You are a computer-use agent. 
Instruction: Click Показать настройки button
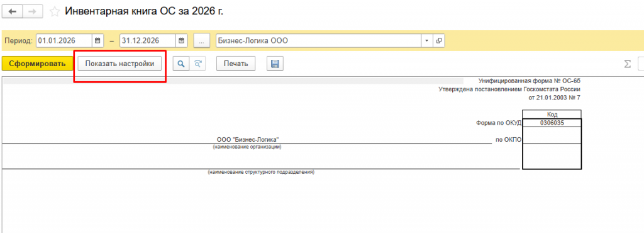pyautogui.click(x=120, y=64)
